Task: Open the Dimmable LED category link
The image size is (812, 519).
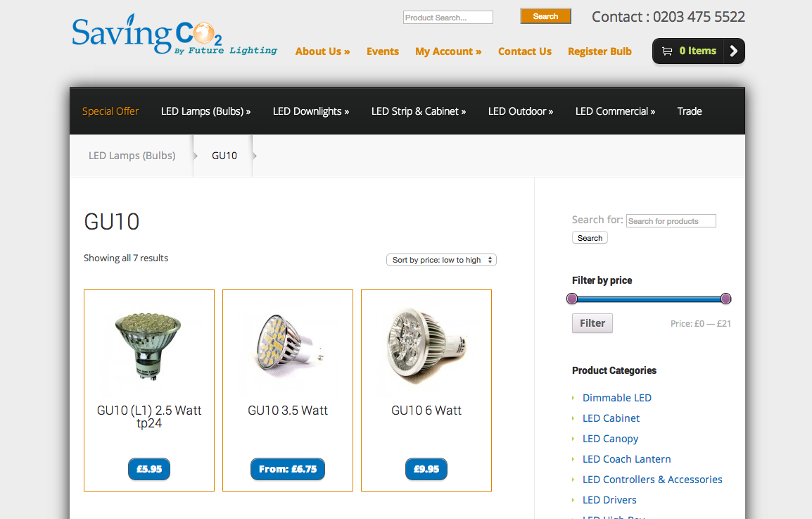Action: (617, 398)
